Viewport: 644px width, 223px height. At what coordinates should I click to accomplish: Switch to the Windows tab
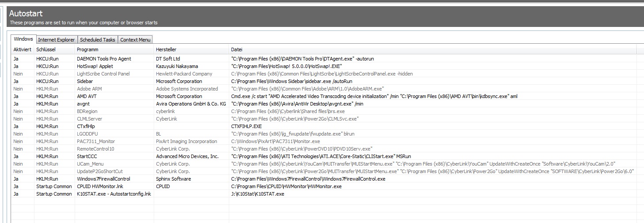point(23,39)
